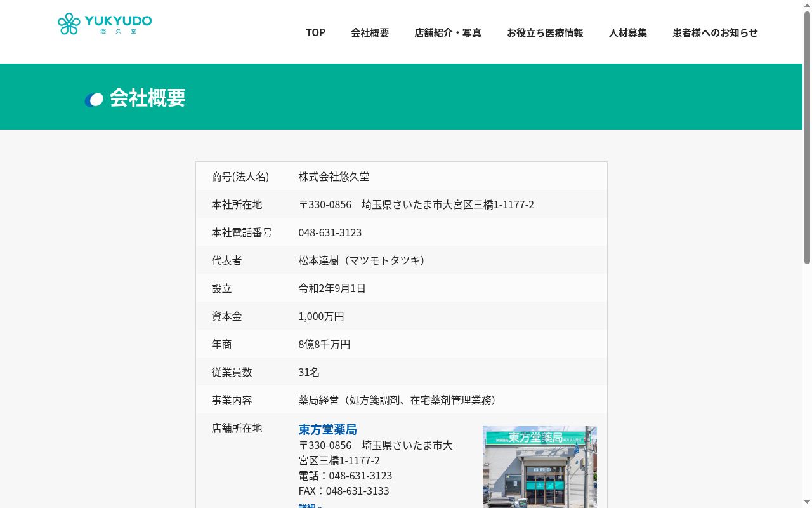Click annual sales 8億8千万円
This screenshot has width=812, height=508.
pyautogui.click(x=324, y=344)
